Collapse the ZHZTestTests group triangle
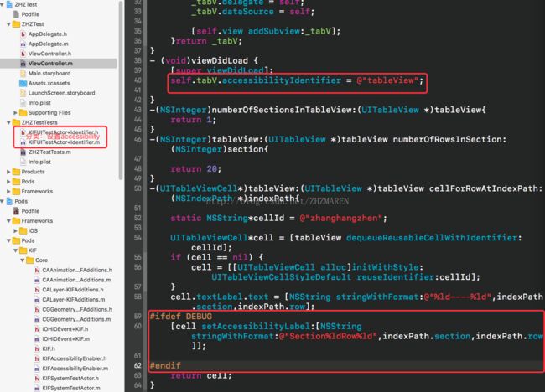The image size is (545, 392). coord(8,122)
